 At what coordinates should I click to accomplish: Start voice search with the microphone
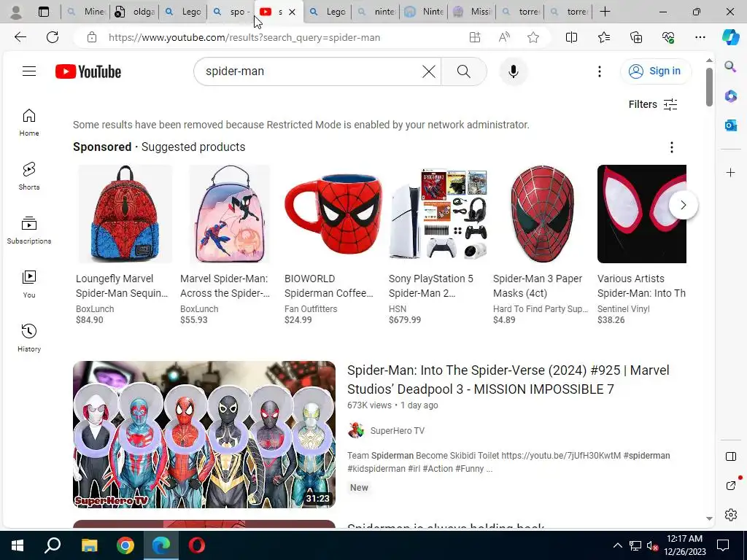(513, 71)
